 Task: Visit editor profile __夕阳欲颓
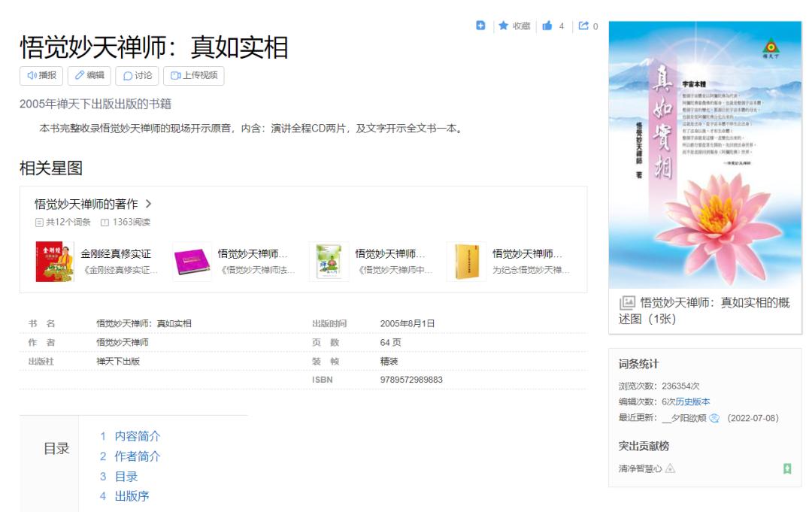(685, 418)
